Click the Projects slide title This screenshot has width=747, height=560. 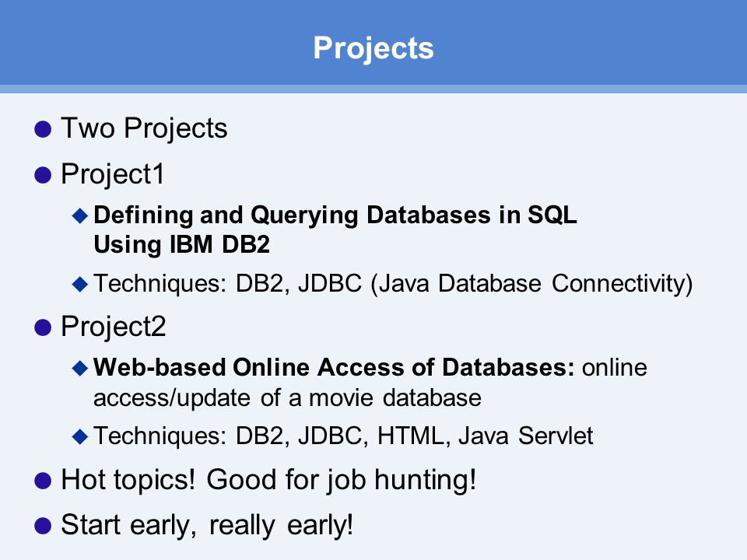373,48
